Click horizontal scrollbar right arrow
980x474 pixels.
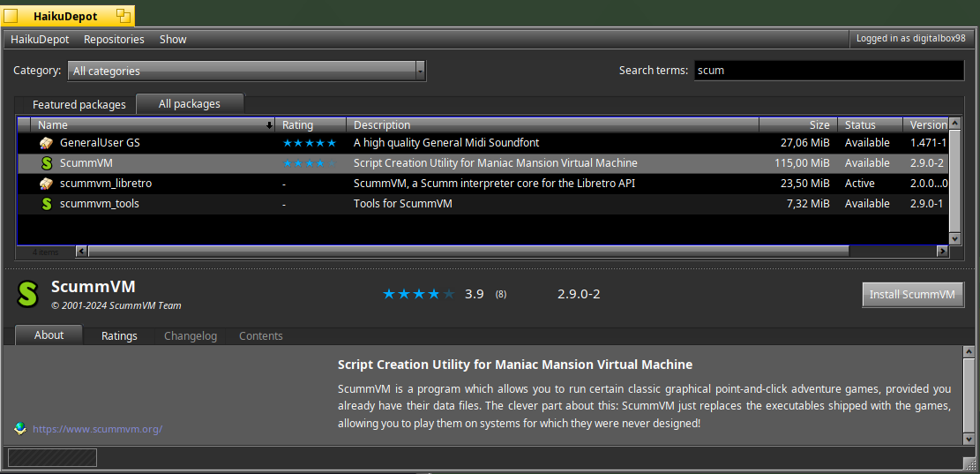[x=942, y=252]
